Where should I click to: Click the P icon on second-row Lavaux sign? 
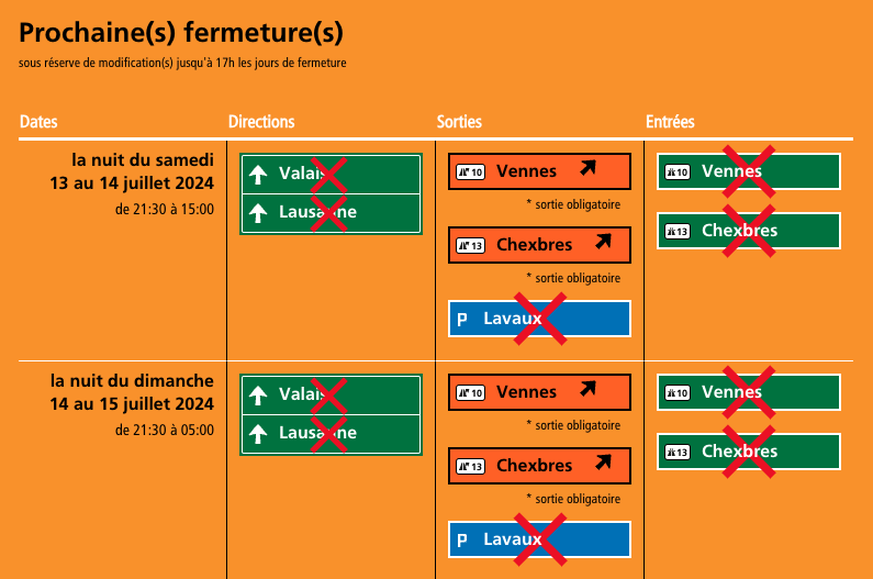pos(462,541)
